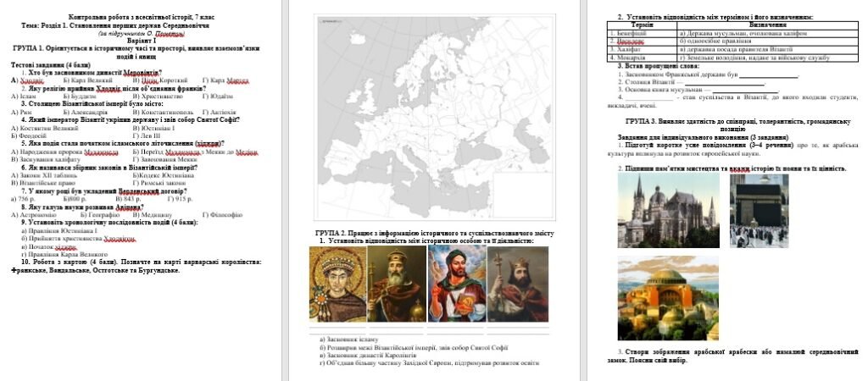Click the 'Монархія' term in table
Viewport: 868px width, 381px height.
pyautogui.click(x=632, y=57)
